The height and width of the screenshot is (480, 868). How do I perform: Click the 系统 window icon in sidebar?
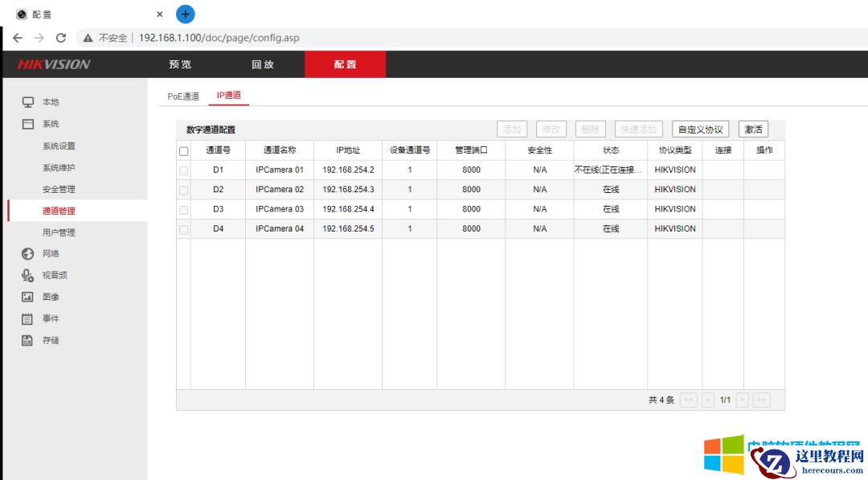point(27,124)
